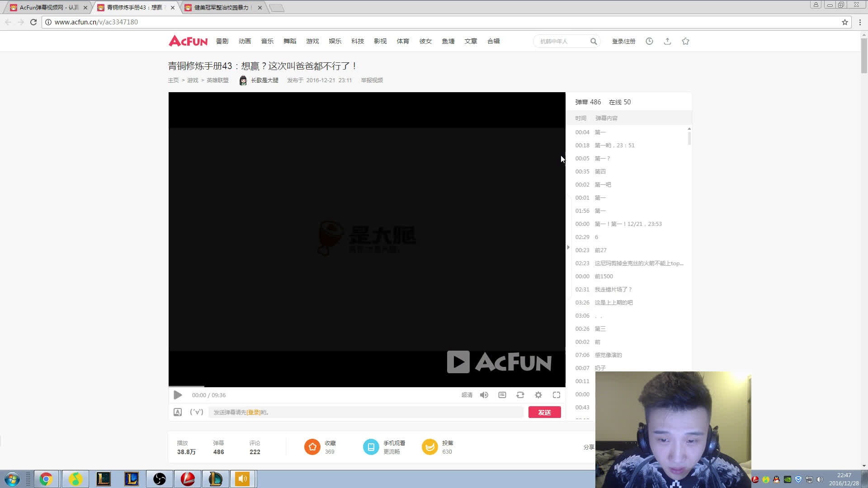Click the site search input field
The width and height of the screenshot is (868, 488).
pos(563,42)
